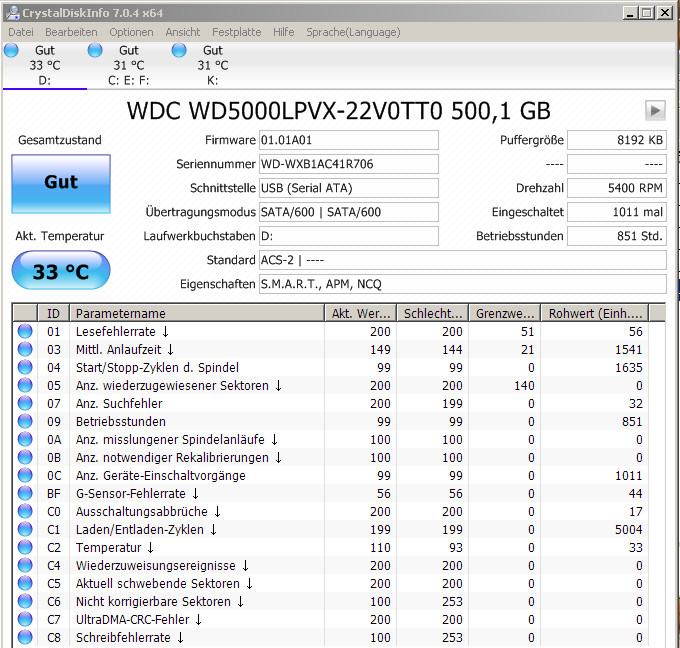Click the 33 °C temperature button

click(61, 271)
